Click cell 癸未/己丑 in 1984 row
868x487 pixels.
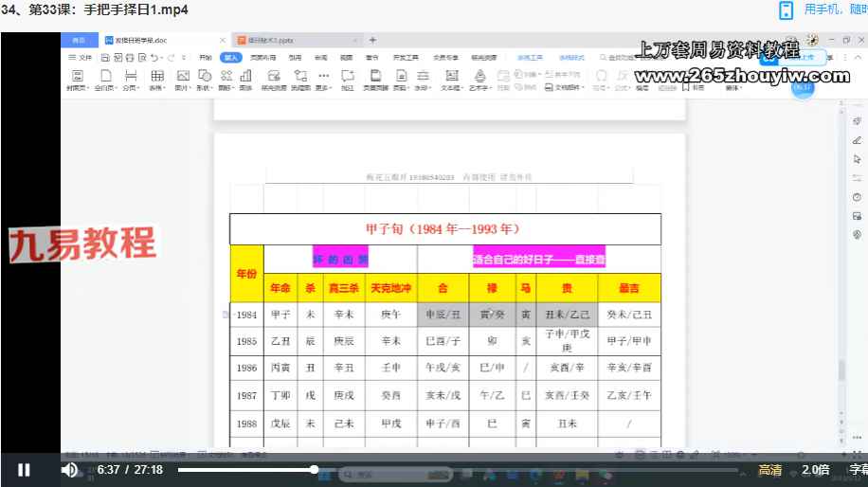click(x=629, y=315)
